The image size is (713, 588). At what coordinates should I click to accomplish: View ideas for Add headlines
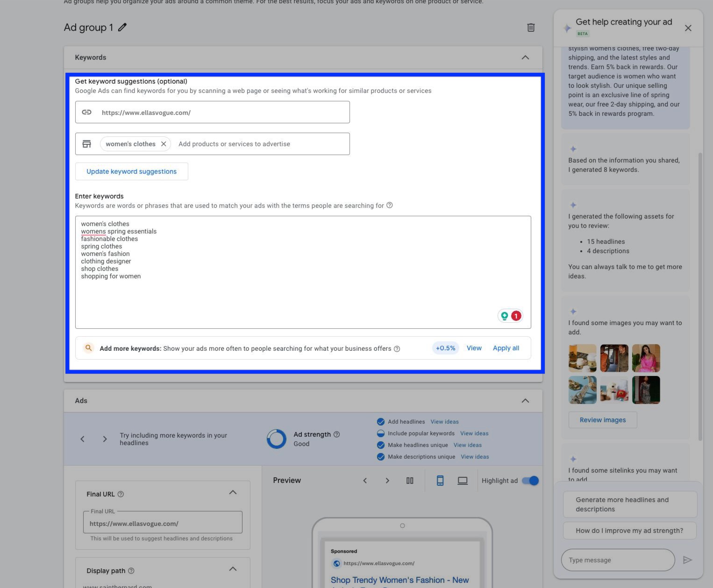(444, 422)
